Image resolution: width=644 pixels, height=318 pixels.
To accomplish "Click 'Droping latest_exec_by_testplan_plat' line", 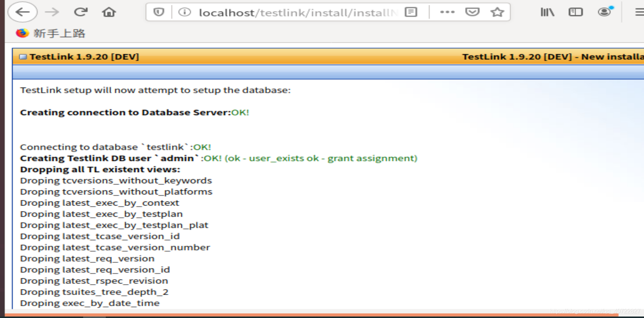I will [x=114, y=225].
